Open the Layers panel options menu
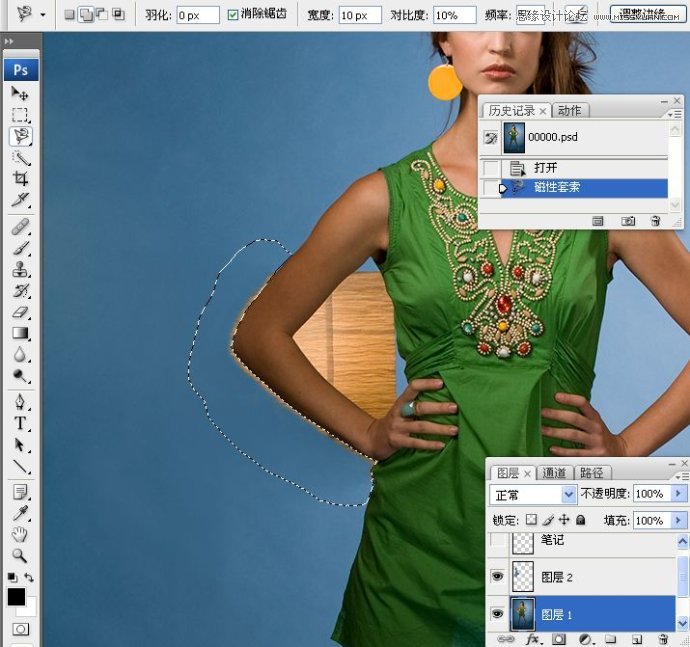Screen dimensions: 690x647 coord(681,477)
